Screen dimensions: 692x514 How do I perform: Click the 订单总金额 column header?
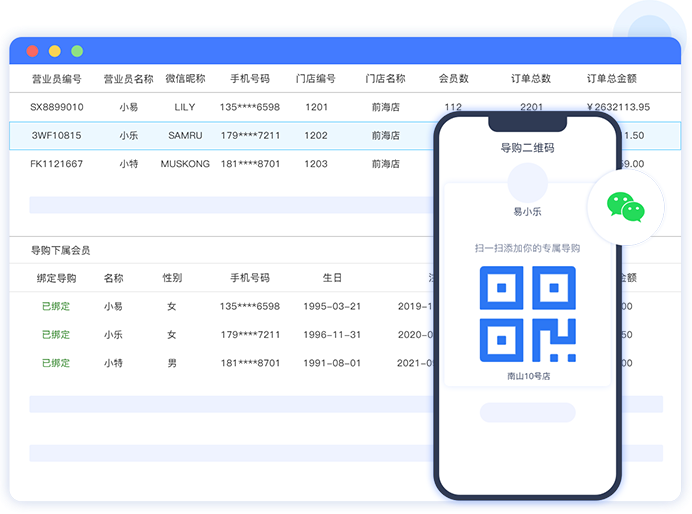point(611,79)
